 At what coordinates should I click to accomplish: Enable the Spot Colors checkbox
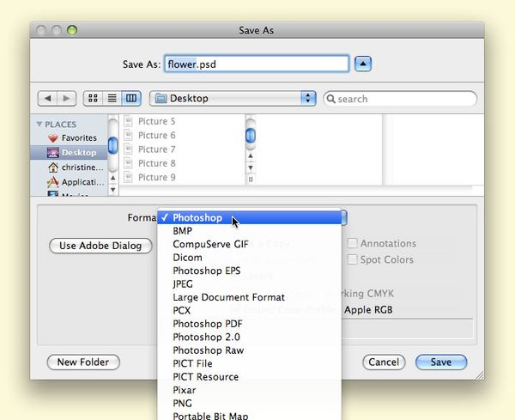point(352,259)
